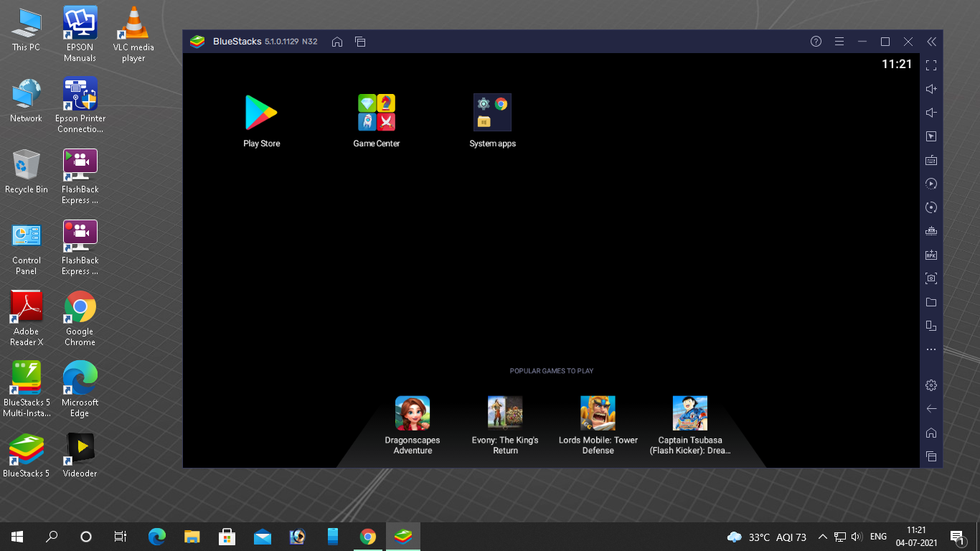980x551 pixels.
Task: Install an APK via sidebar APK icon
Action: pos(931,255)
